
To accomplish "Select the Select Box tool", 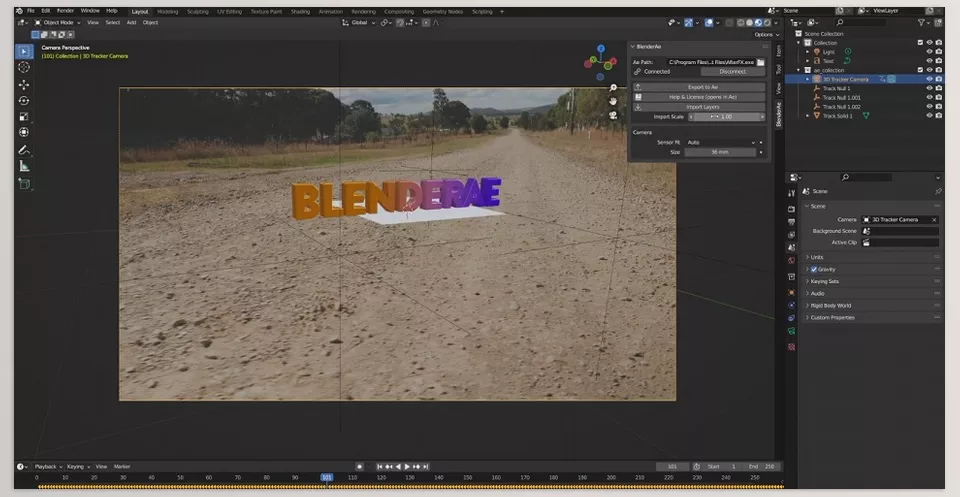I will [x=24, y=51].
